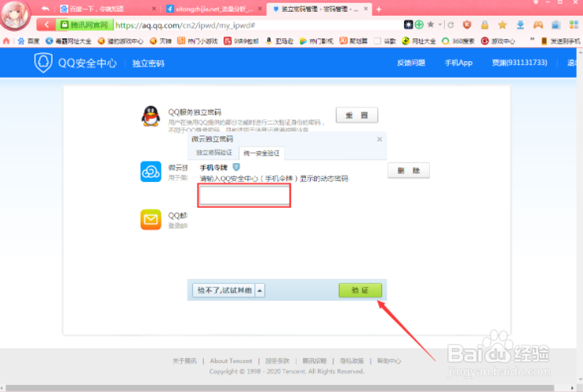Click the game controller icon in the toolbar
Viewport: 583px width, 392px height.
pos(538,25)
